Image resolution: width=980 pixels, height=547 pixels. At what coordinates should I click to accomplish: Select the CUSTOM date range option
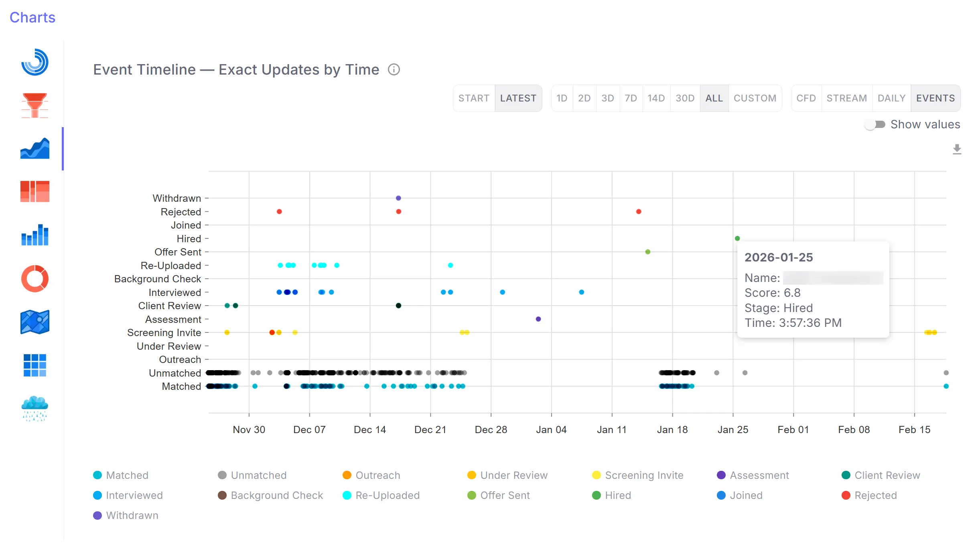pos(755,98)
